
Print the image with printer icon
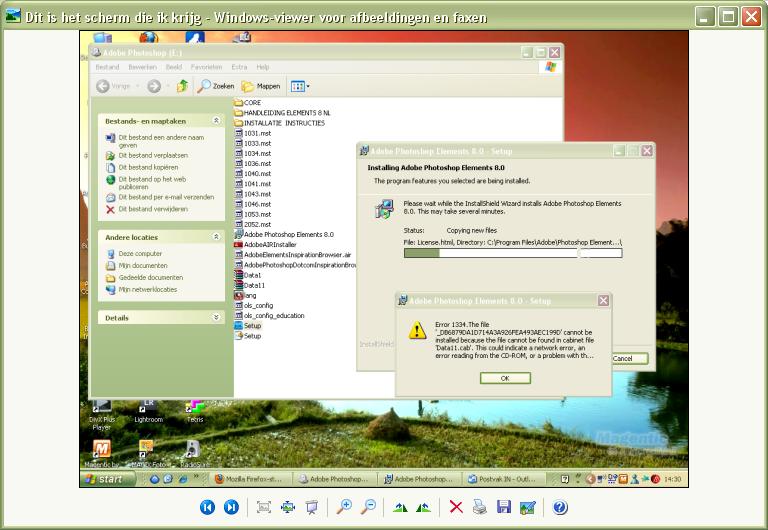(480, 507)
